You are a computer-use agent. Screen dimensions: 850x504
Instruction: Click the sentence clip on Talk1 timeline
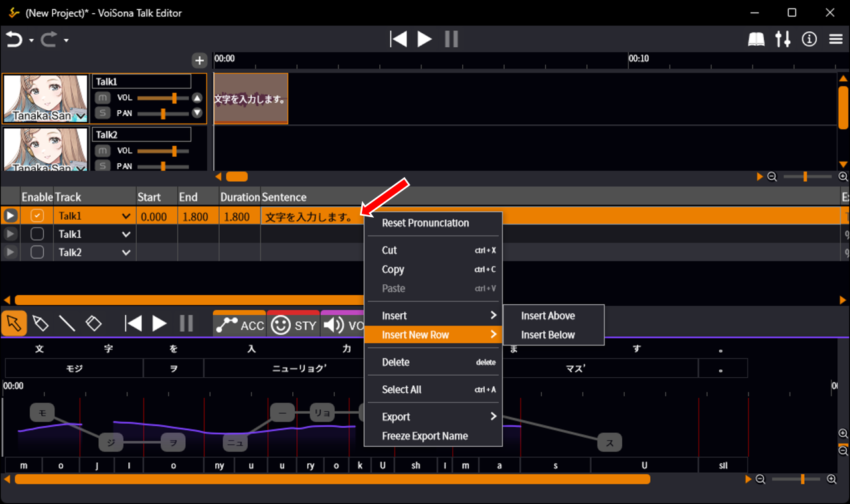coord(251,99)
